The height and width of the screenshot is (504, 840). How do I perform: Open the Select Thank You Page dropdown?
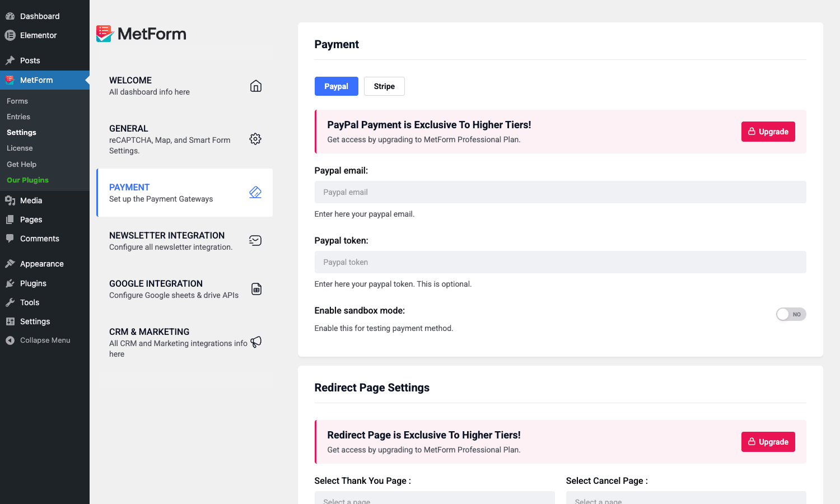pos(435,497)
